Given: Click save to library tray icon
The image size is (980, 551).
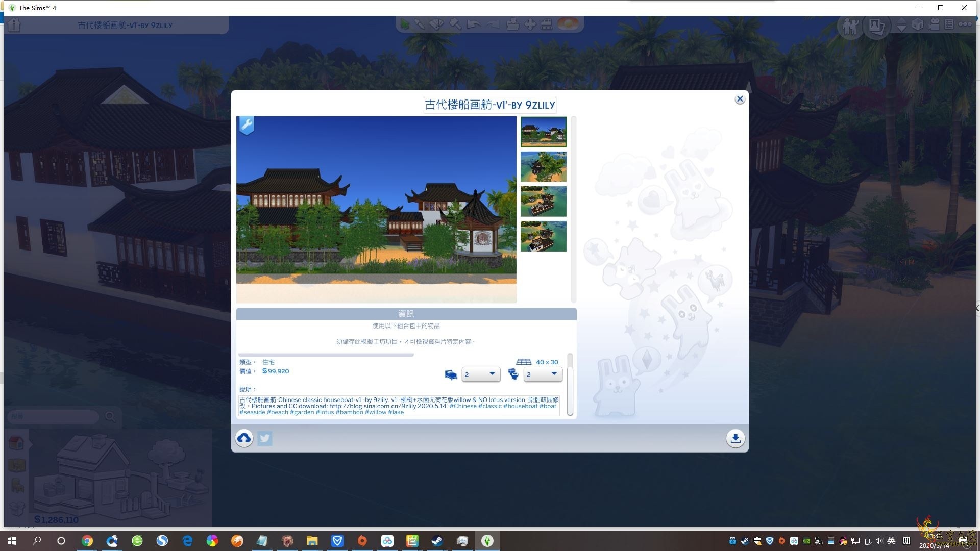Looking at the screenshot, I should 513,24.
